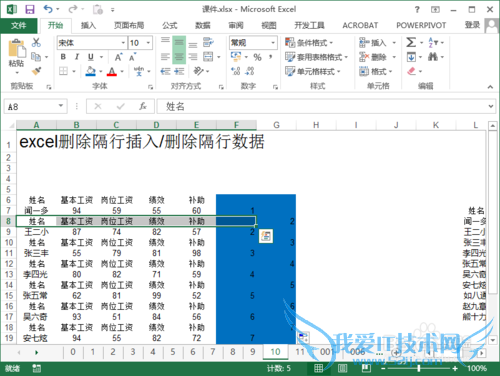500x376 pixels.
Task: Click the Fill down arrow icon
Action: tap(411, 57)
